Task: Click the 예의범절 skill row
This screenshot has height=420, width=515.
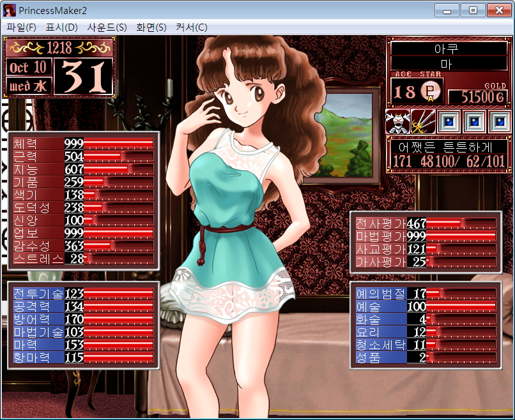Action: pyautogui.click(x=426, y=294)
